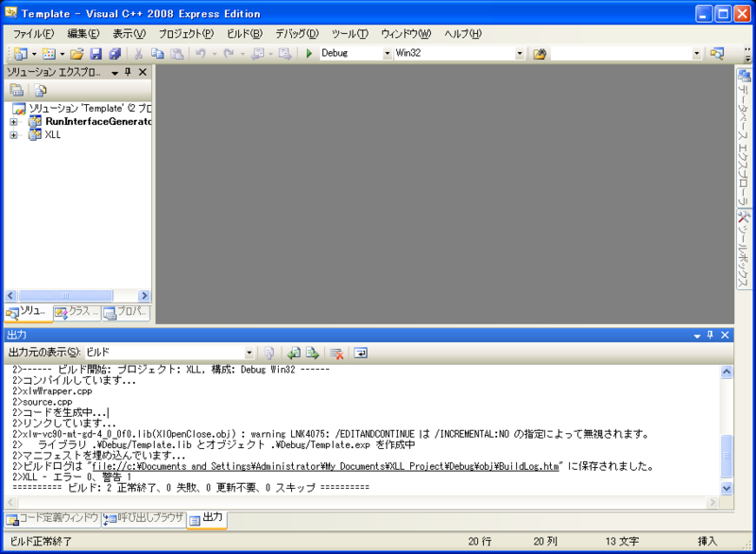Select solution 'Template' root node

click(x=82, y=109)
